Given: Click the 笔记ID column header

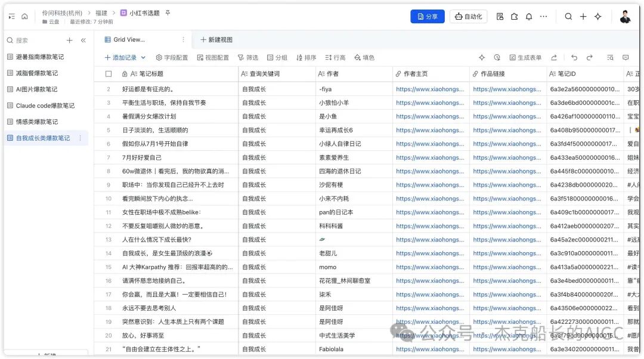Looking at the screenshot, I should [585, 74].
